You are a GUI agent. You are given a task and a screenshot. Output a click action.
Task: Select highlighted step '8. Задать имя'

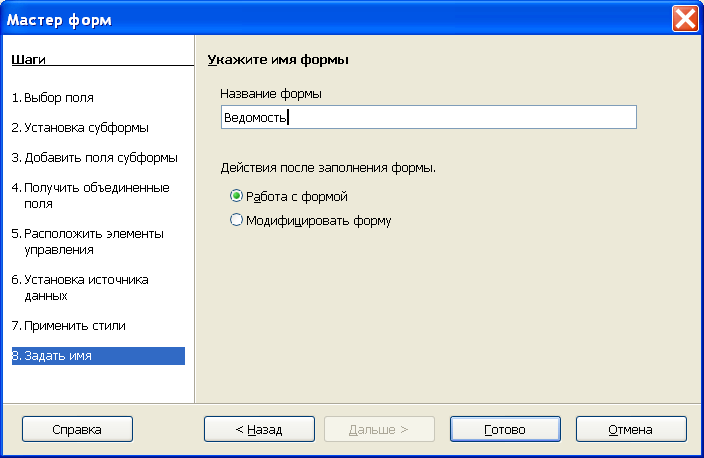(x=98, y=356)
